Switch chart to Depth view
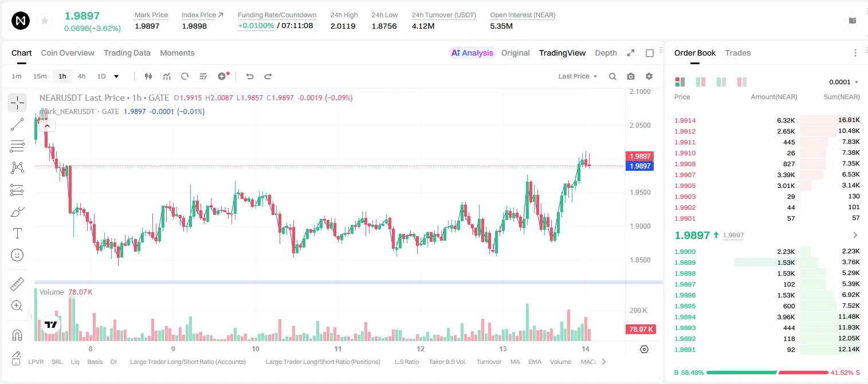The height and width of the screenshot is (384, 868). pyautogui.click(x=606, y=53)
